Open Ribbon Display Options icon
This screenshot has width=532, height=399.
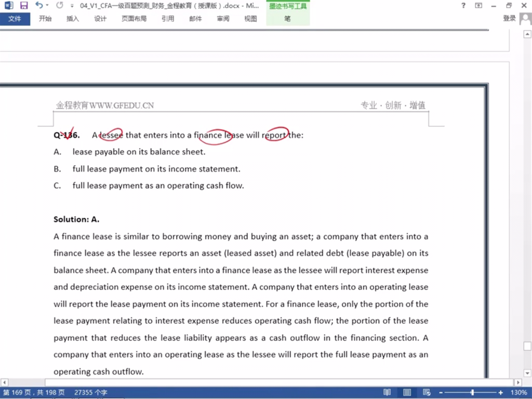click(x=478, y=5)
